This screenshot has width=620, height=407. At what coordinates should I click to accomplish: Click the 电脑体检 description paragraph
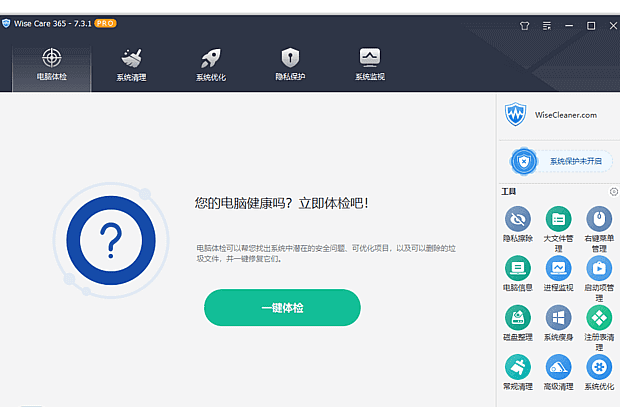(326, 253)
